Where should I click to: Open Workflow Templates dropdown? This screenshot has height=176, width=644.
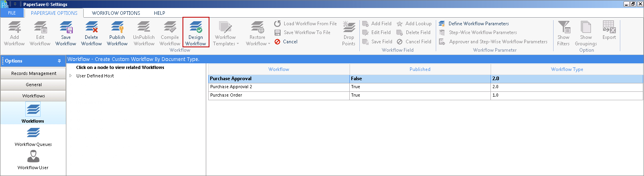[x=226, y=33]
